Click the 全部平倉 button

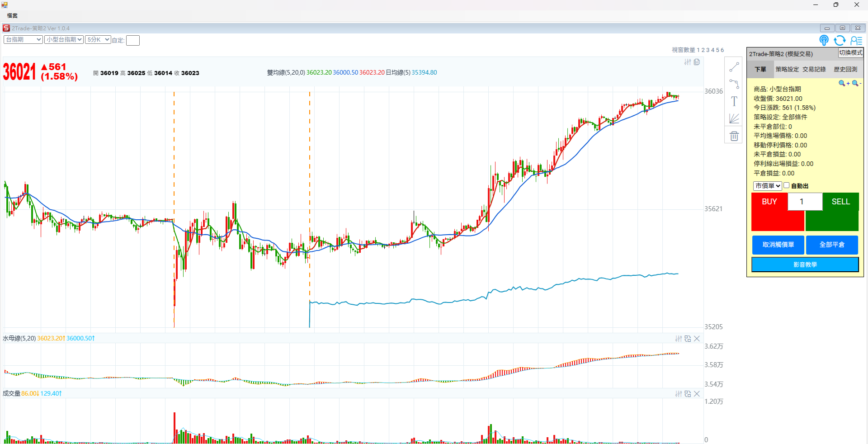831,245
